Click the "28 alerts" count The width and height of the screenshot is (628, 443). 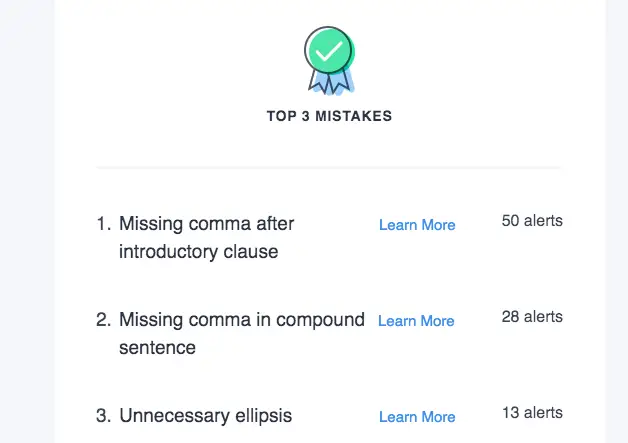click(532, 317)
